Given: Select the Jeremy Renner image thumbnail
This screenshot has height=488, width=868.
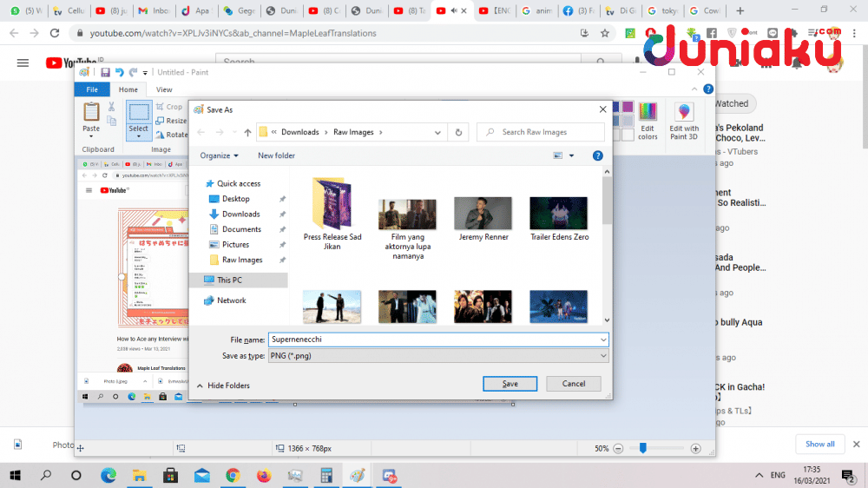Looking at the screenshot, I should point(483,214).
